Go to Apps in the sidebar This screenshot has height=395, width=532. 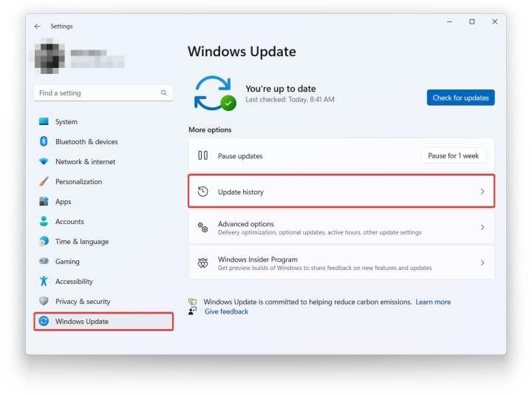click(64, 202)
